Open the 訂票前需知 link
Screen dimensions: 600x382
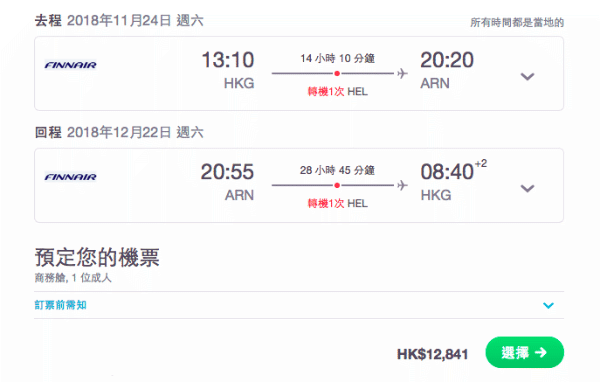tap(60, 305)
